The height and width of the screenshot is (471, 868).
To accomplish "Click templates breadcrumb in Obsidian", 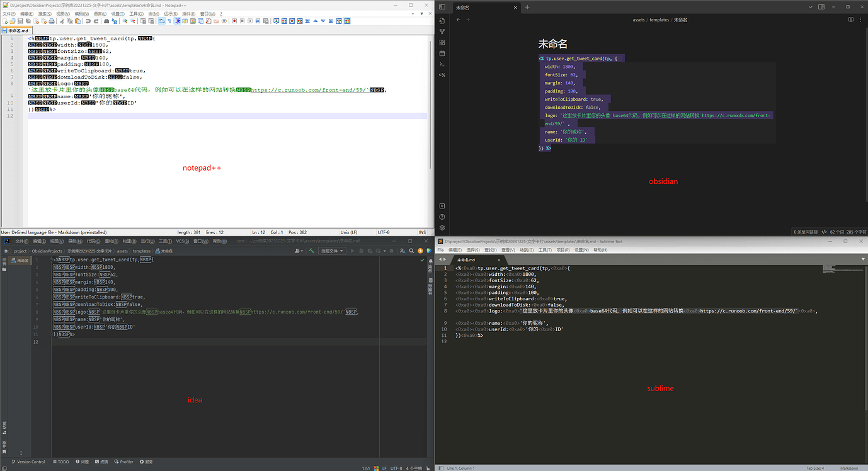I will point(660,20).
